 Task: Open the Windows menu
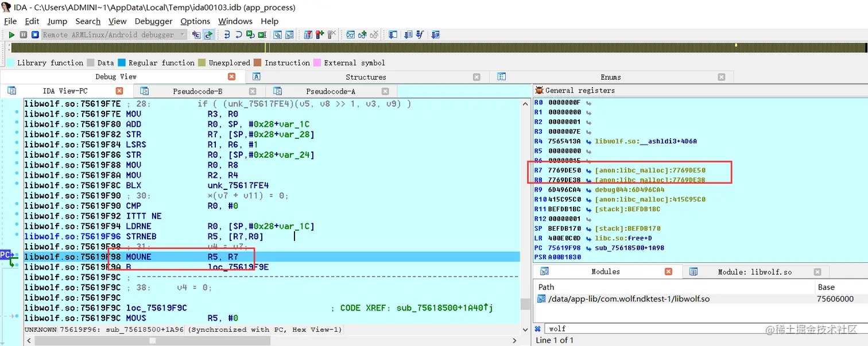pyautogui.click(x=235, y=21)
